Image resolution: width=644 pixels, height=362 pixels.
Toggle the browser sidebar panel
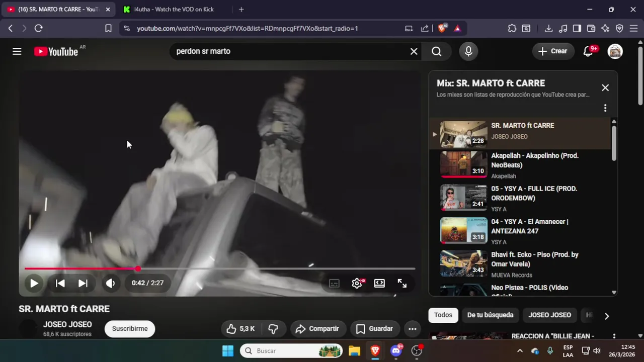[x=577, y=29]
